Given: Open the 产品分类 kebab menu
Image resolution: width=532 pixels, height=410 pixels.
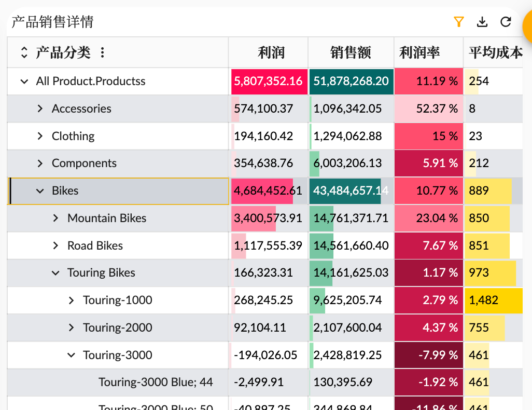Looking at the screenshot, I should pos(102,52).
